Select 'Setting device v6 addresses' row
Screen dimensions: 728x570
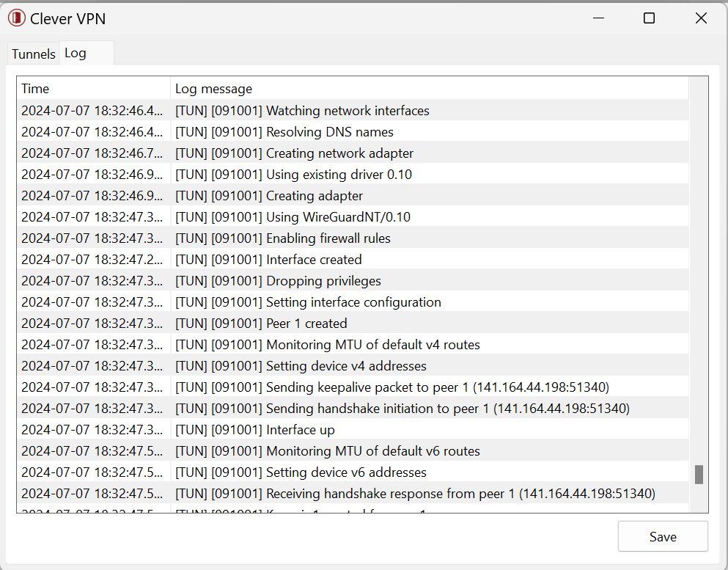coord(353,472)
